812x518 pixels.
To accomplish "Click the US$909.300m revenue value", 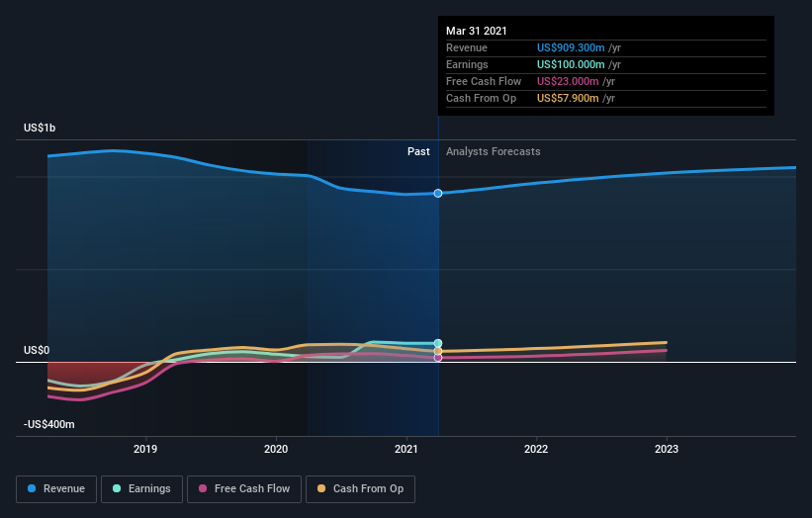I will [x=571, y=47].
